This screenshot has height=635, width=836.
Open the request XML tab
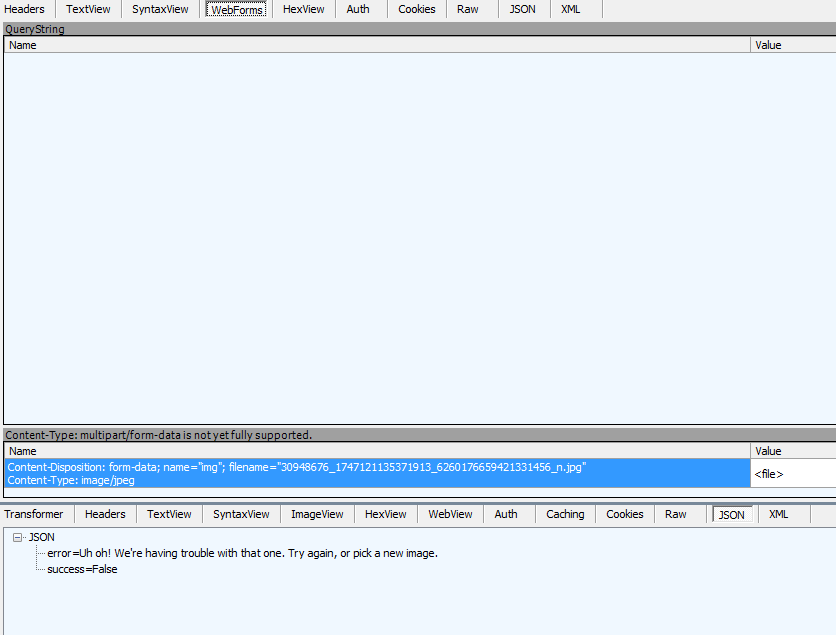point(570,9)
